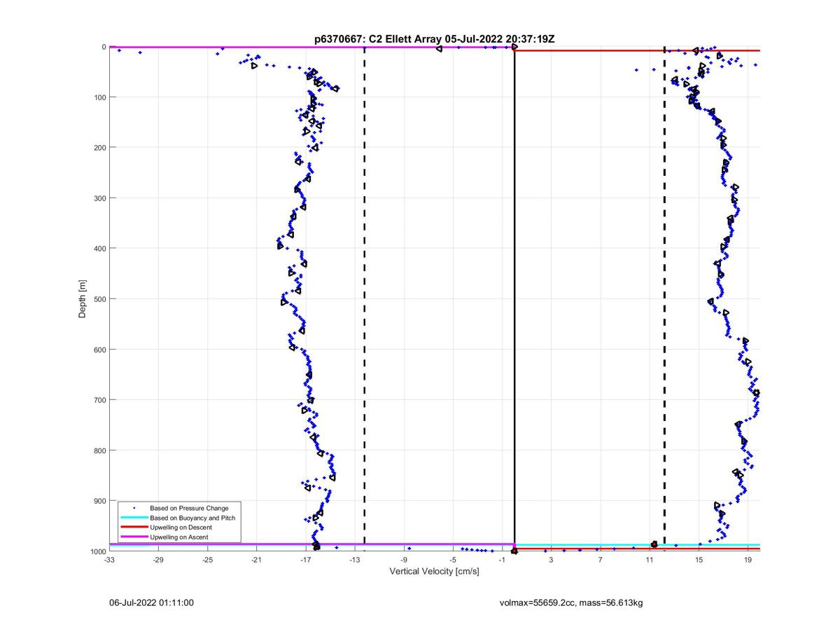Viewport: 840px width, 620px height.
Task: Click the 900 depth tick label
Action: pyautogui.click(x=99, y=500)
